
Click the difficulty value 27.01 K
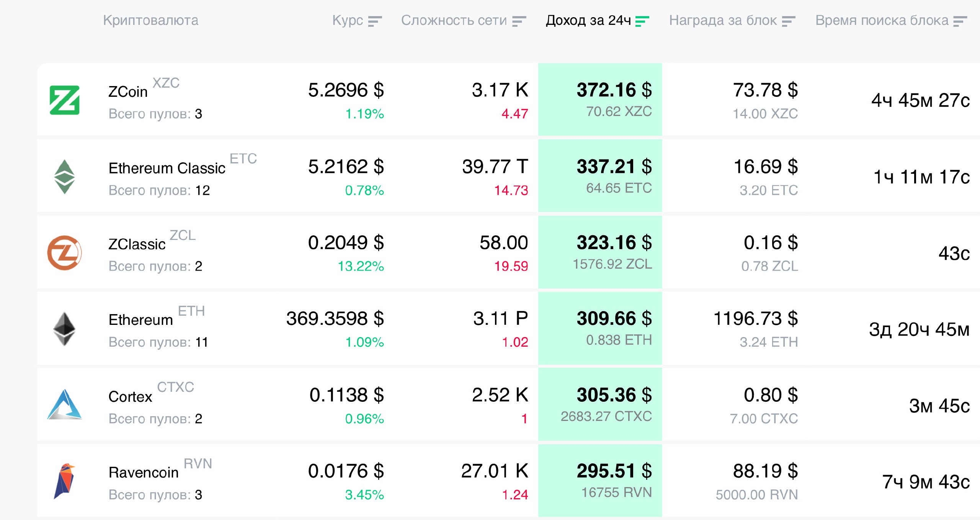pyautogui.click(x=495, y=471)
